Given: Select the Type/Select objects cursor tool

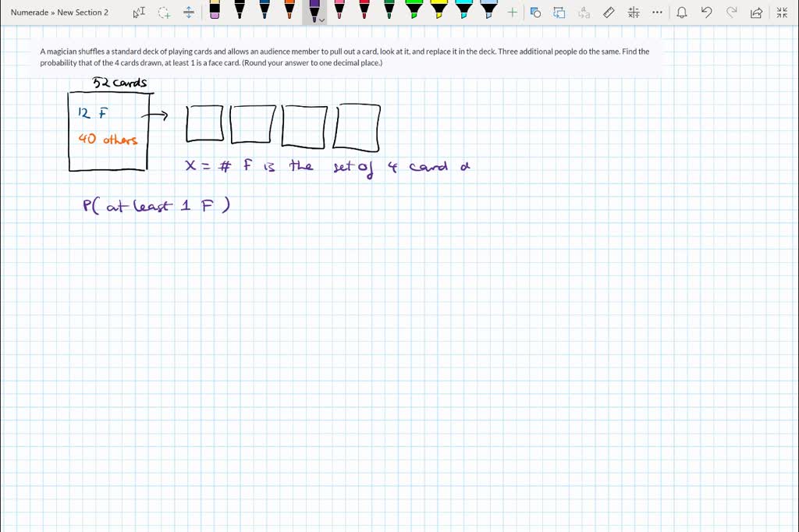Looking at the screenshot, I should (x=139, y=12).
